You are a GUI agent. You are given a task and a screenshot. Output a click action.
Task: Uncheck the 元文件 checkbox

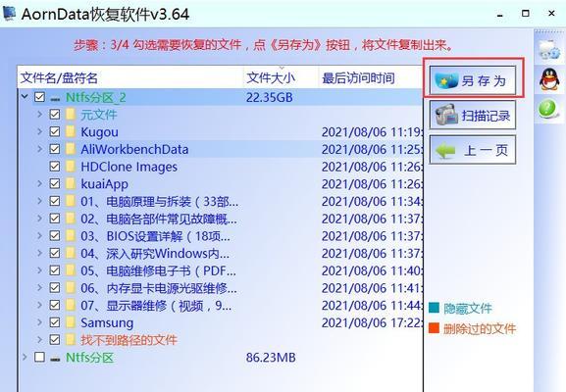55,115
